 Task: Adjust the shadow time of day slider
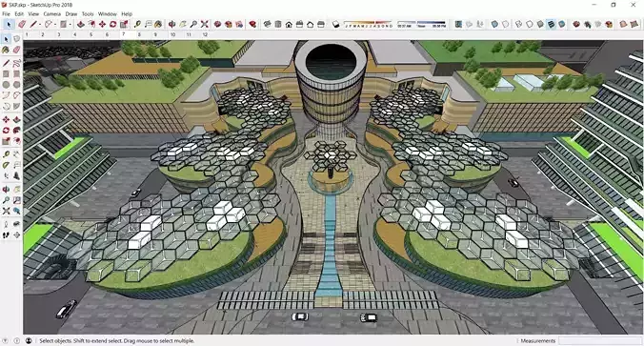422,24
